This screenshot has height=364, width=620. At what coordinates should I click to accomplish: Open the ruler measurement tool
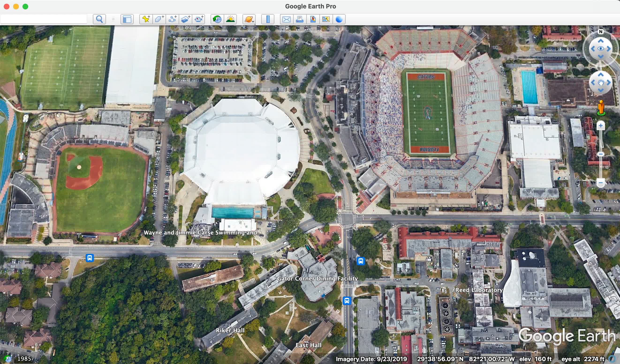(268, 19)
